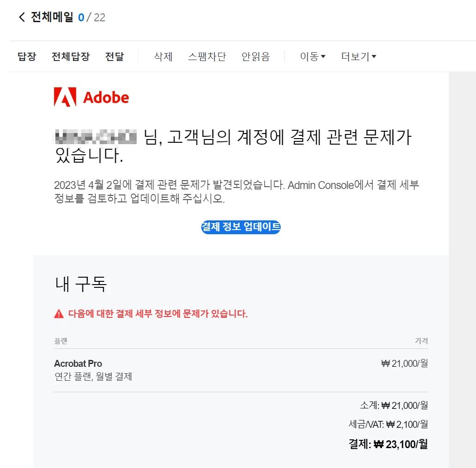Click 답장 to reply
The width and height of the screenshot is (476, 468).
pyautogui.click(x=27, y=56)
